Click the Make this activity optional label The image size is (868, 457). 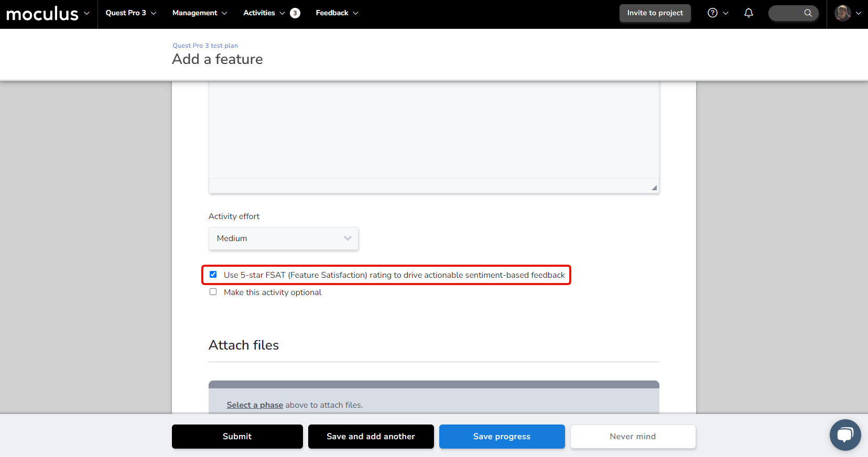click(x=273, y=292)
